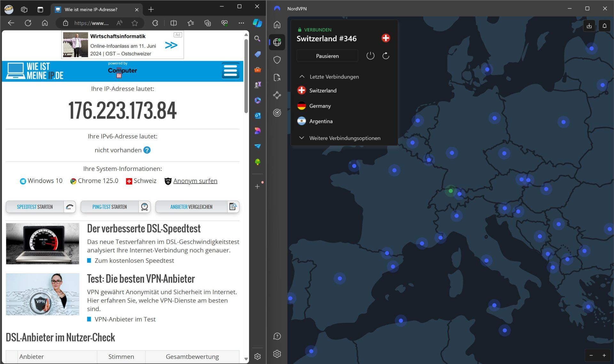The image size is (614, 364).
Task: Open Anonym surfen link
Action: click(195, 181)
